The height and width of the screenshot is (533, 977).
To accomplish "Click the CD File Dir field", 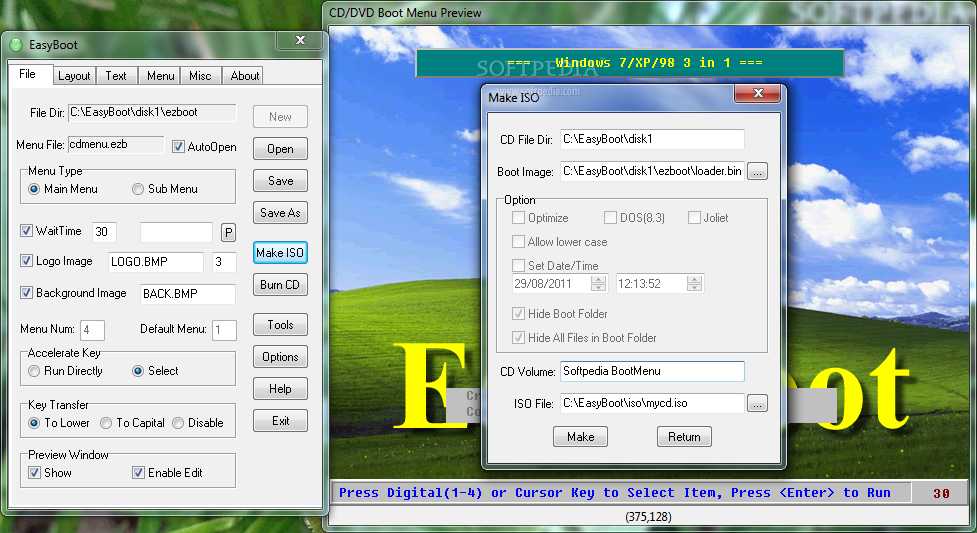I will (x=652, y=139).
